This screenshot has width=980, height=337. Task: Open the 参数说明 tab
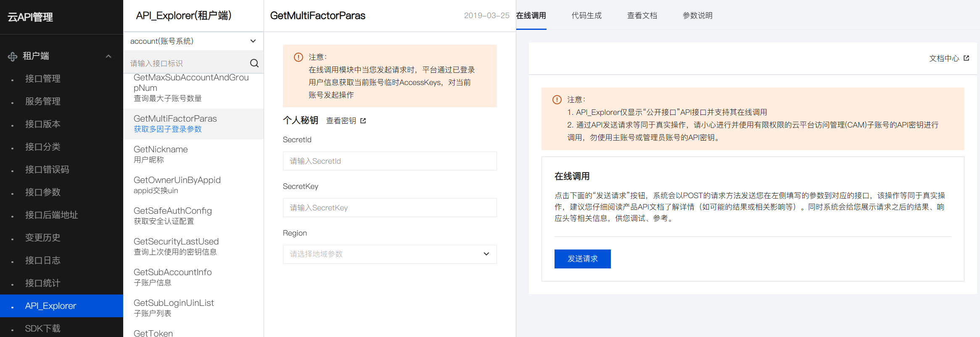tap(697, 16)
